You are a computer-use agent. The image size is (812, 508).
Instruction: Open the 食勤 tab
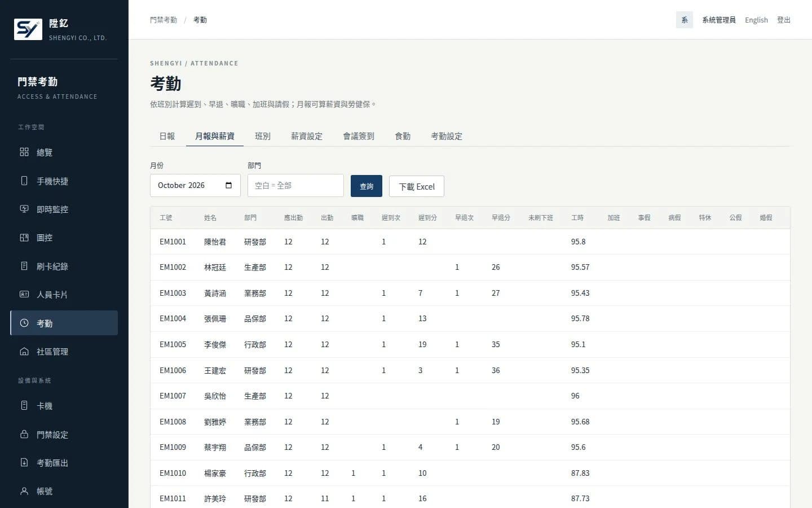(403, 136)
